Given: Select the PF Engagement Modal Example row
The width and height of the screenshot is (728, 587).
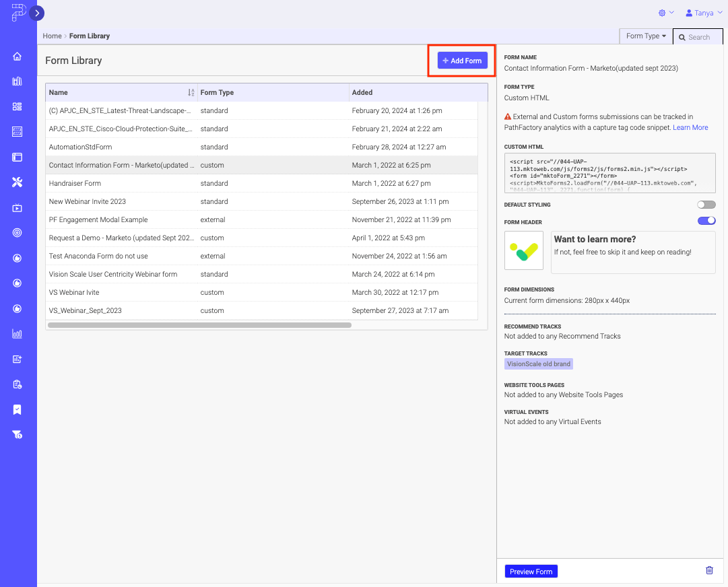Looking at the screenshot, I should click(x=261, y=219).
